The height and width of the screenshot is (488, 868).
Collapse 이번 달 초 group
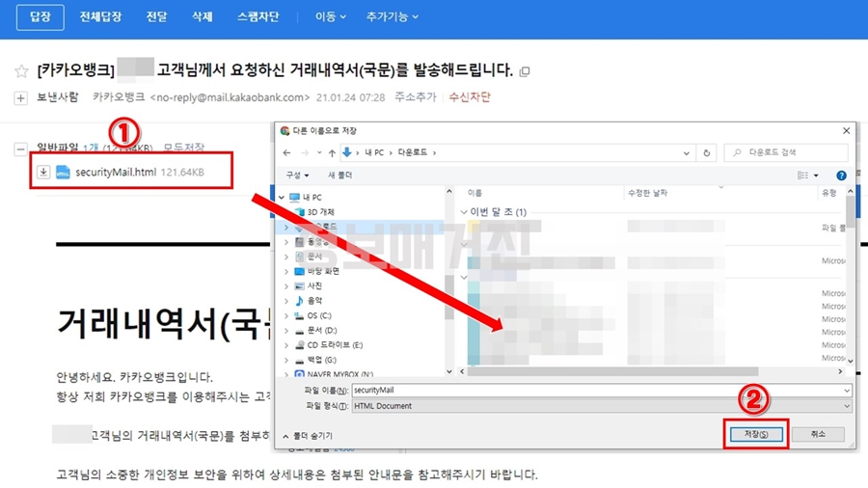coord(464,212)
